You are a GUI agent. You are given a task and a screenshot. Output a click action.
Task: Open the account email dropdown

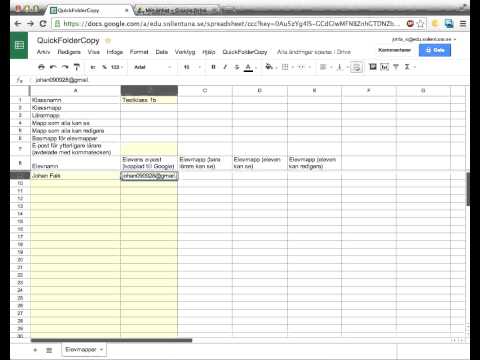(x=424, y=39)
